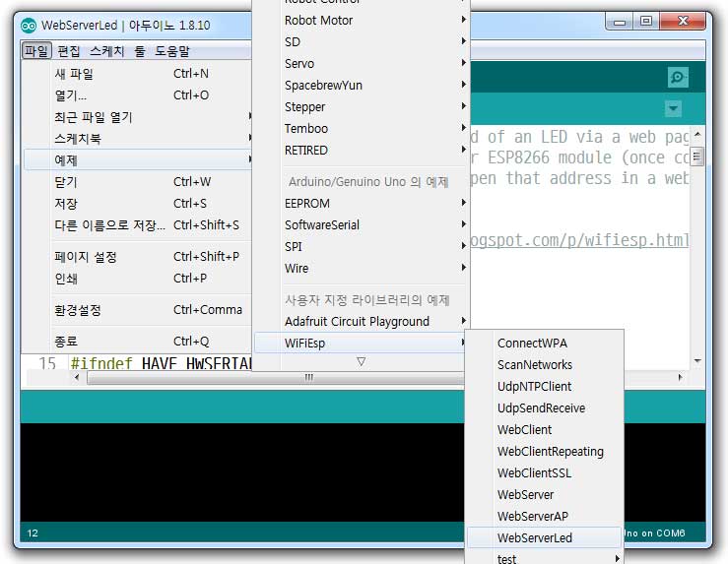Open ScanNetworks example

click(x=544, y=365)
